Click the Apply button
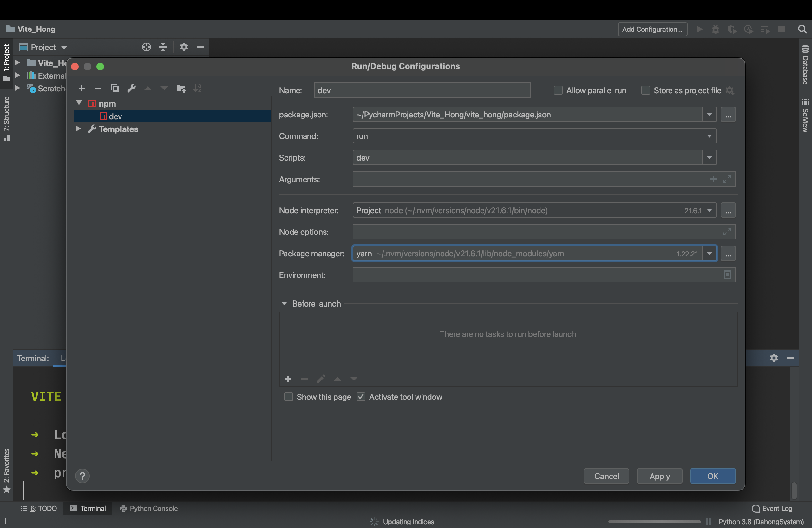The height and width of the screenshot is (528, 812). click(659, 476)
